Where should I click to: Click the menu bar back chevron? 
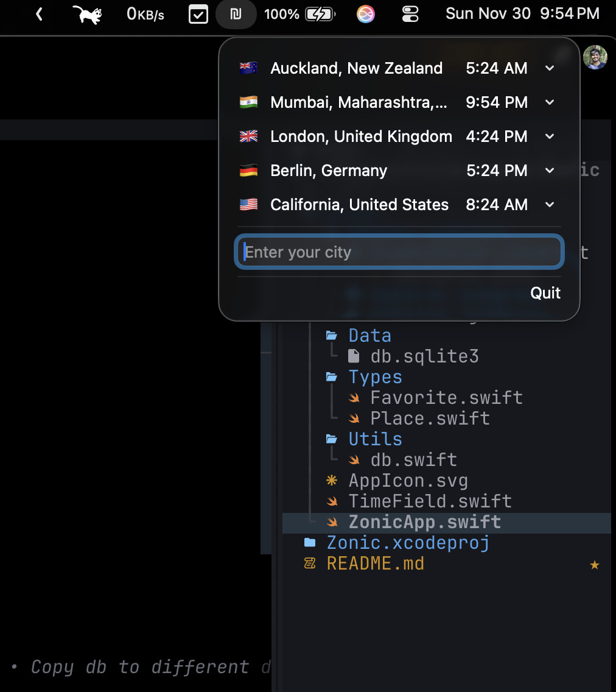pyautogui.click(x=40, y=14)
